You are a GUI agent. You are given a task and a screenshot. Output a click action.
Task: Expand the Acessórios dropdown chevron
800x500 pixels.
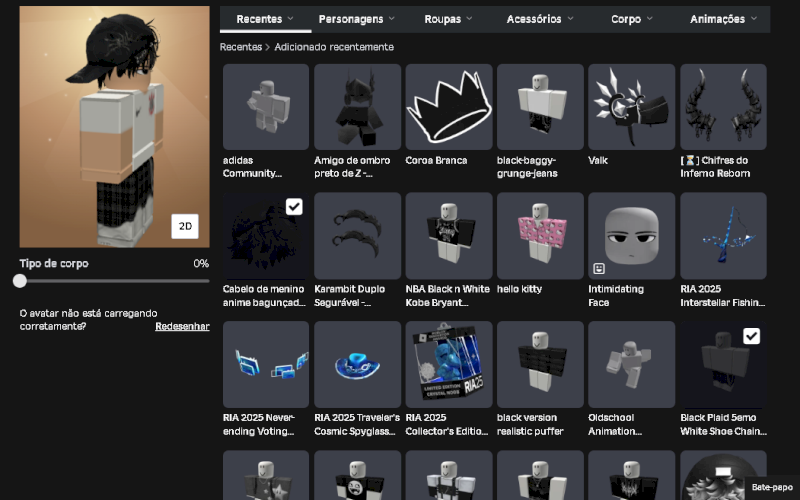pos(570,19)
